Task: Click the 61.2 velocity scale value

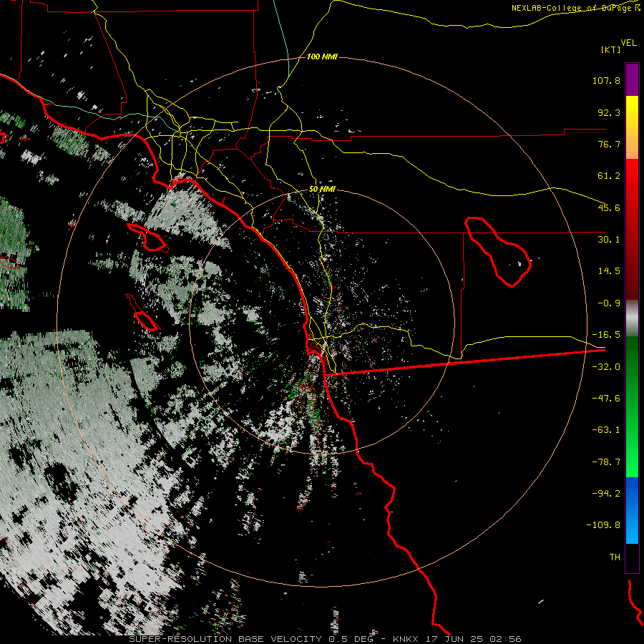Action: tap(609, 176)
